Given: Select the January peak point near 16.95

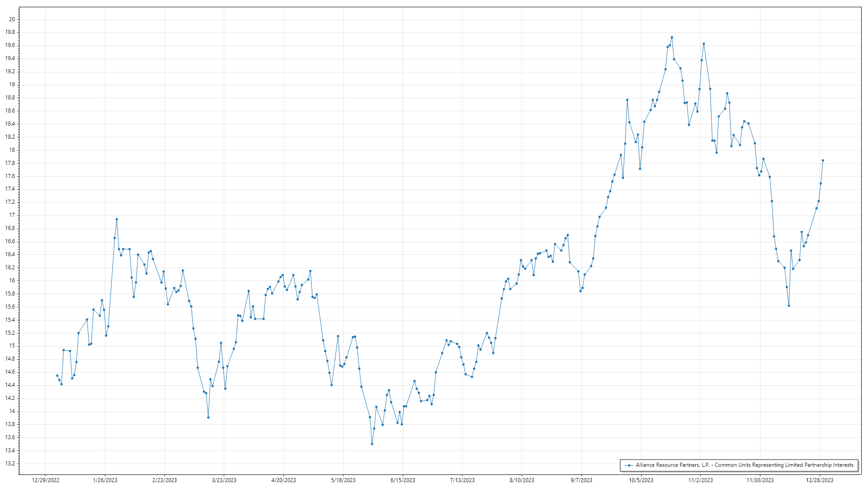Looking at the screenshot, I should point(117,219).
